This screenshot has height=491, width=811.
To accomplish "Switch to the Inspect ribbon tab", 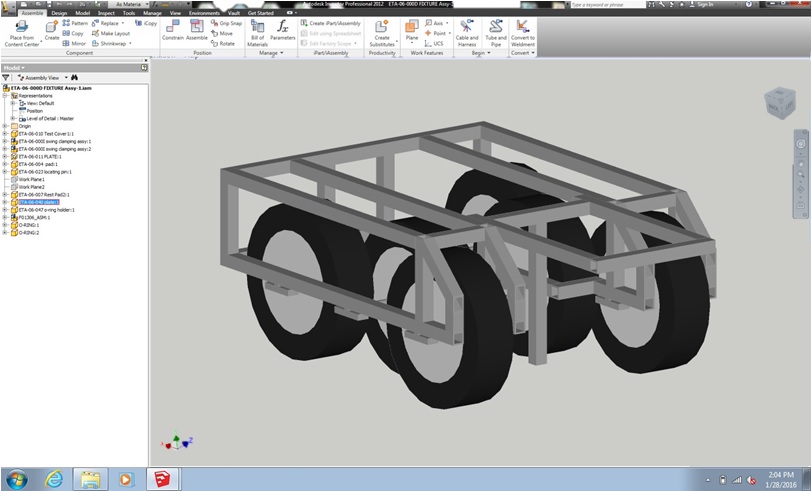I will pyautogui.click(x=105, y=13).
